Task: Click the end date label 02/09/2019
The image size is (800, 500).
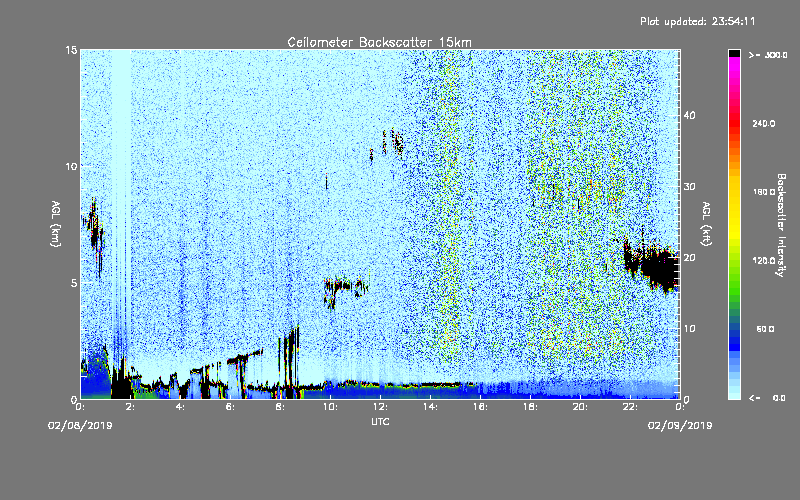Action: (680, 426)
